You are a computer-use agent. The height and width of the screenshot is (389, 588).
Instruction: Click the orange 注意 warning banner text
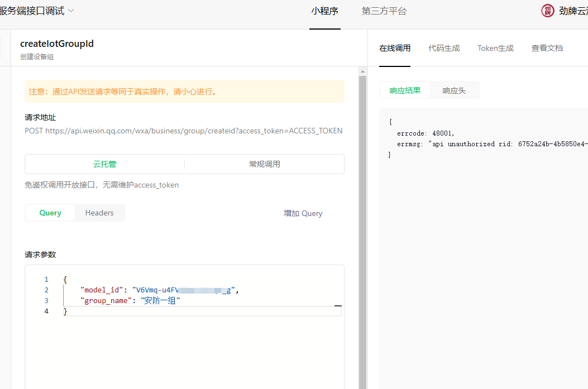point(123,92)
